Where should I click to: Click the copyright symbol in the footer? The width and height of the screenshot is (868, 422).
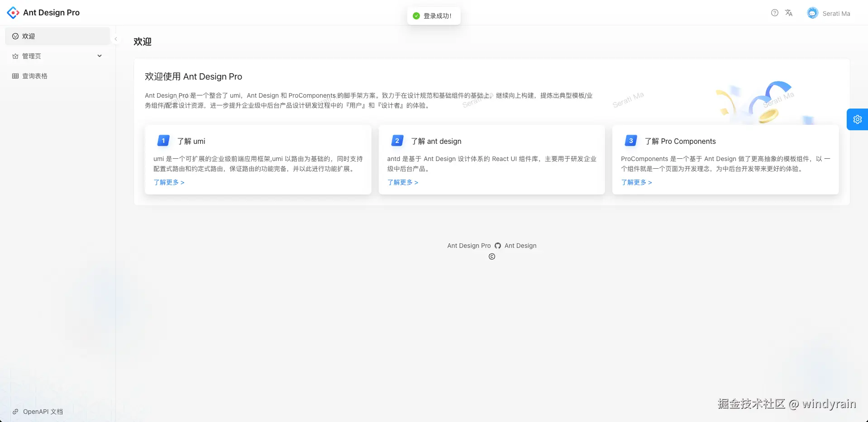click(492, 256)
